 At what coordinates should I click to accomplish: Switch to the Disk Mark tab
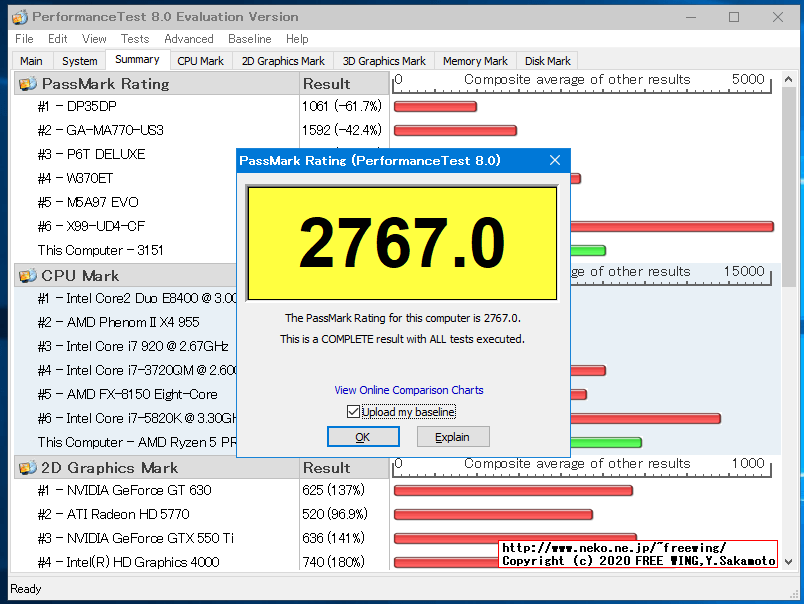tap(546, 60)
